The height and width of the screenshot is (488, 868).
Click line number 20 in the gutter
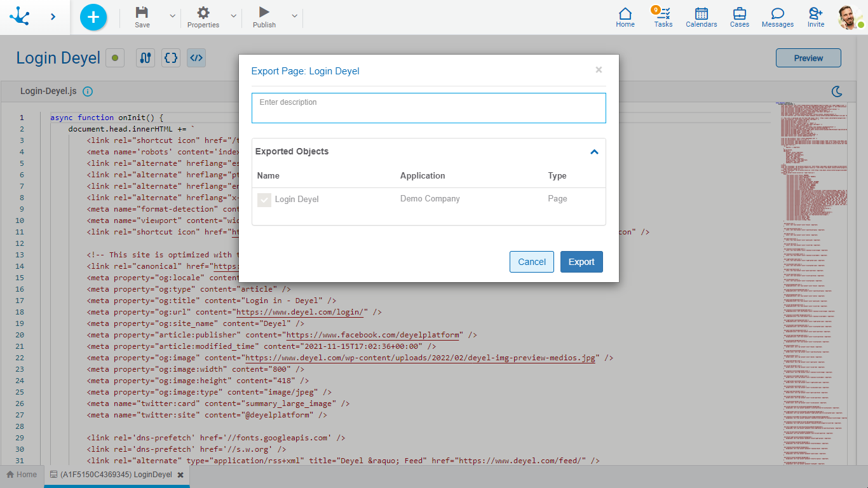[x=20, y=335]
